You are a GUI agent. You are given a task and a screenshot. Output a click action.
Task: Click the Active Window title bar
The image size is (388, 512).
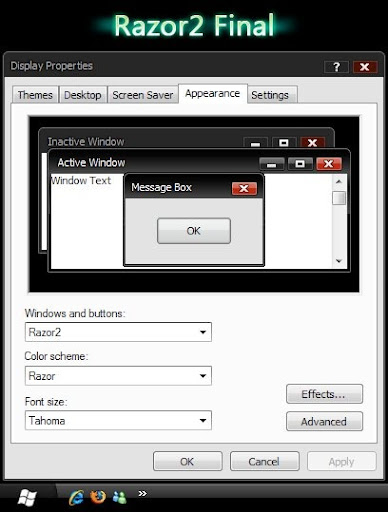(199, 163)
